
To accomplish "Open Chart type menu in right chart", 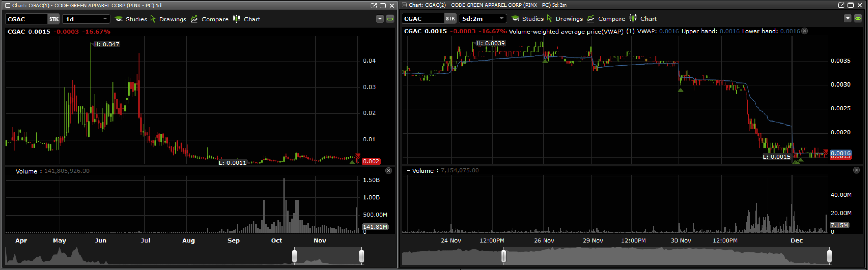I will 643,19.
